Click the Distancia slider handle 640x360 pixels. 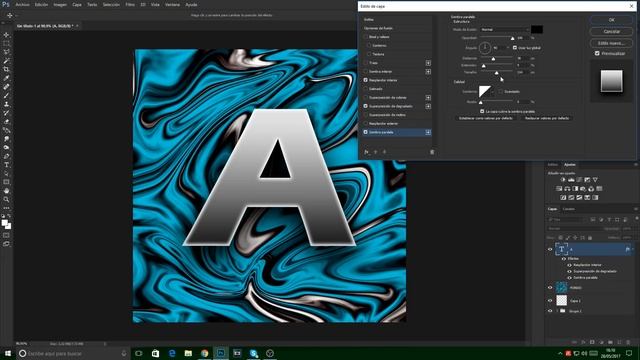tap(493, 59)
